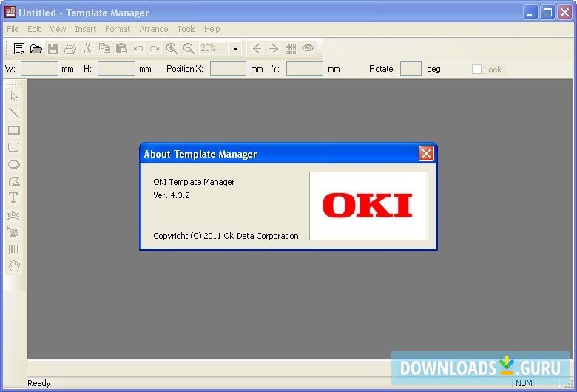This screenshot has width=577, height=392.
Task: Click the Cut scissors icon
Action: 87,48
